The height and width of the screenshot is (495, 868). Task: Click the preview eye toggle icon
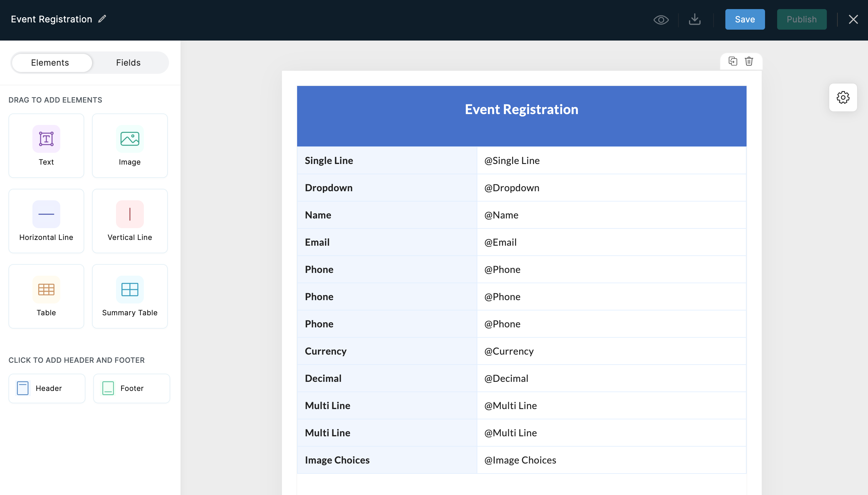tap(661, 19)
